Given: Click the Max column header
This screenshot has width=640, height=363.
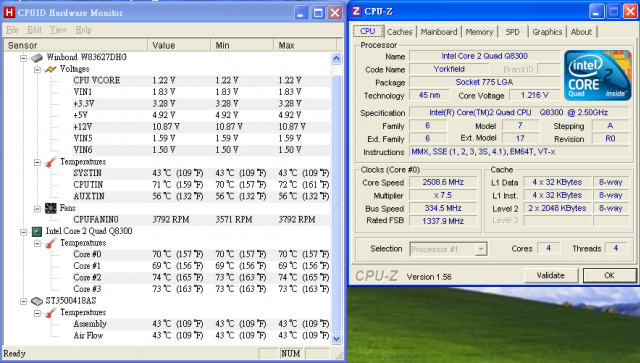Looking at the screenshot, I should (305, 45).
